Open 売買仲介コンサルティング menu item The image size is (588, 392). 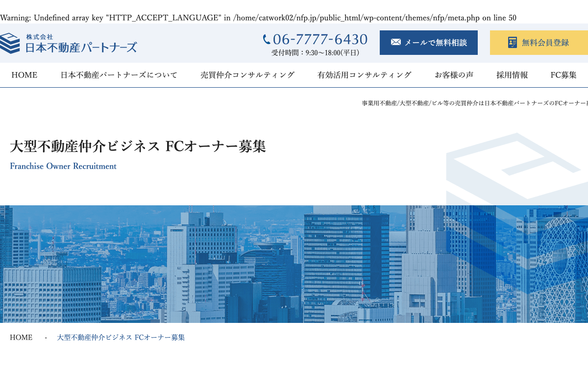(247, 75)
